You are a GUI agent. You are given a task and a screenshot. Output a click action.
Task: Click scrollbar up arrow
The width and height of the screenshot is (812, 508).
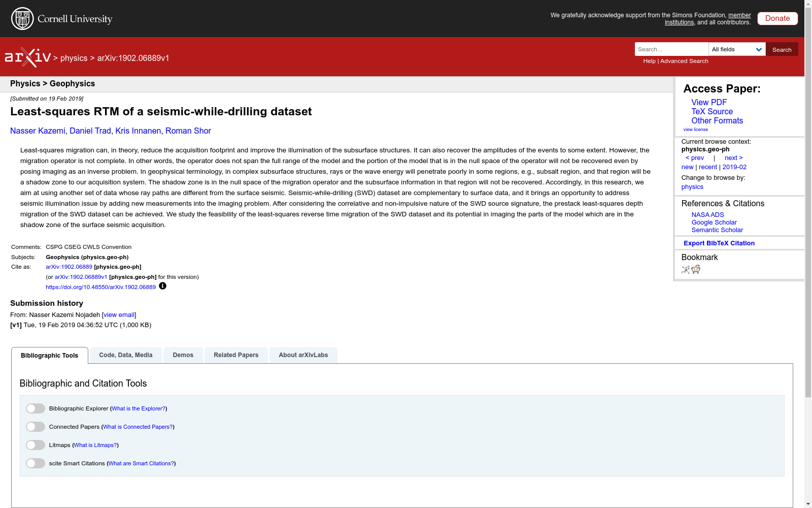point(808,4)
